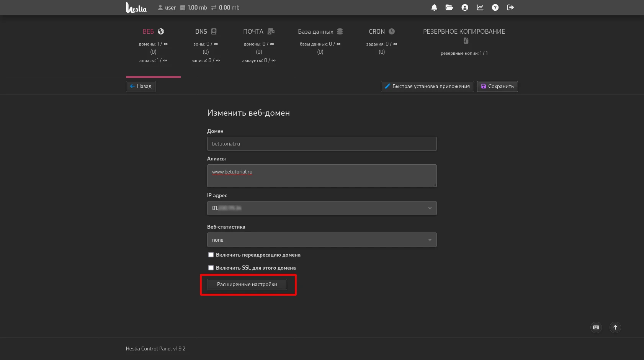Open the file manager folder icon
Image resolution: width=644 pixels, height=360 pixels.
[x=449, y=8]
